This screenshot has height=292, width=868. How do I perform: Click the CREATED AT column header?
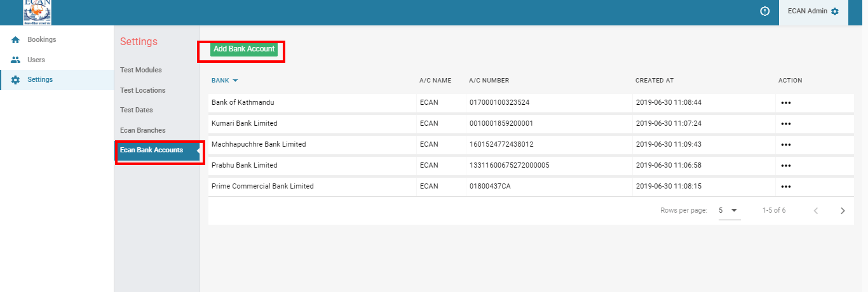654,81
